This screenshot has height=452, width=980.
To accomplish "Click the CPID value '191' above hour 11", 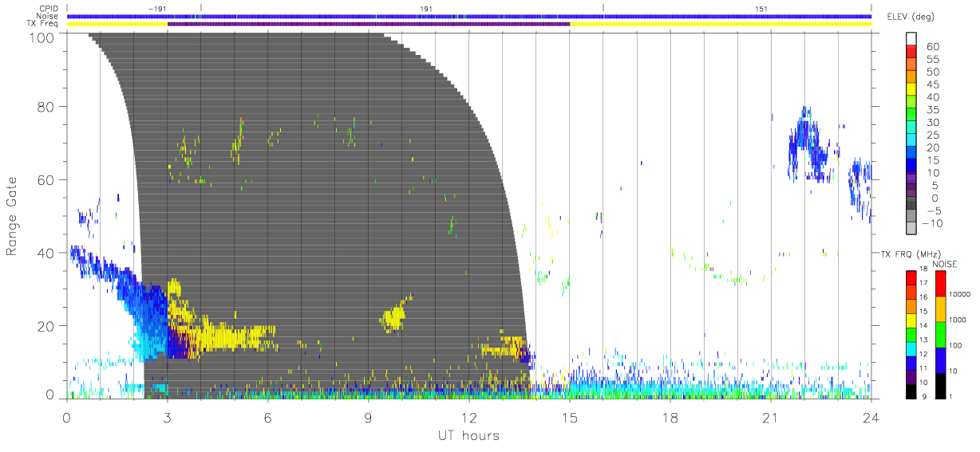I will pos(427,7).
